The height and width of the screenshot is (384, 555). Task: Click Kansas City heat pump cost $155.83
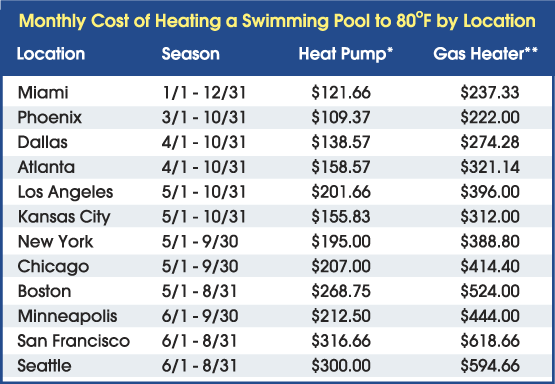coord(341,217)
